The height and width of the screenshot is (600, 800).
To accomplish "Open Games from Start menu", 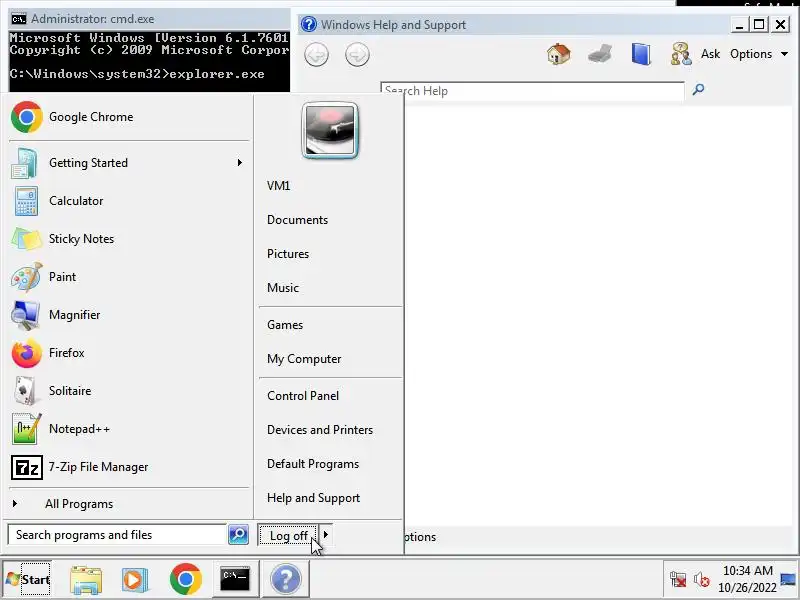I will [330, 325].
